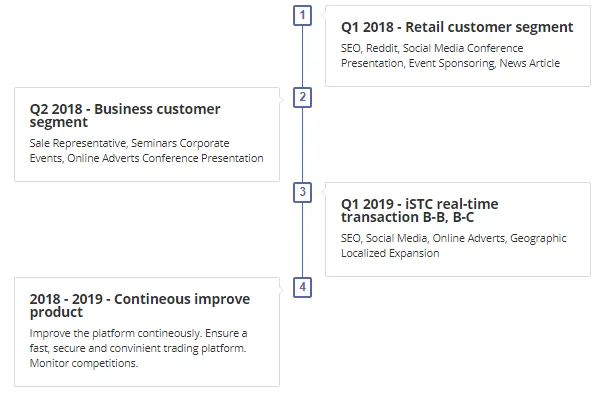Open the Q1 2019 iSTC real-time transaction heading
609x405 pixels.
419,210
